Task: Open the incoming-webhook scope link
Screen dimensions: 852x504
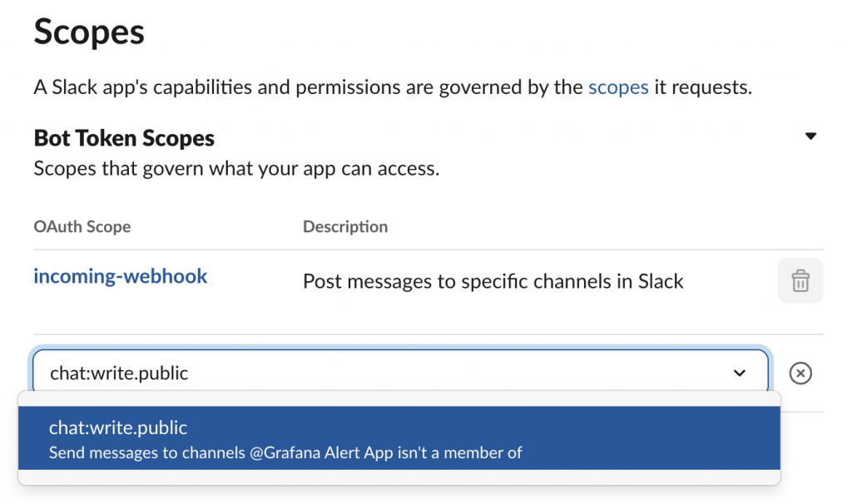Action: pos(121,277)
